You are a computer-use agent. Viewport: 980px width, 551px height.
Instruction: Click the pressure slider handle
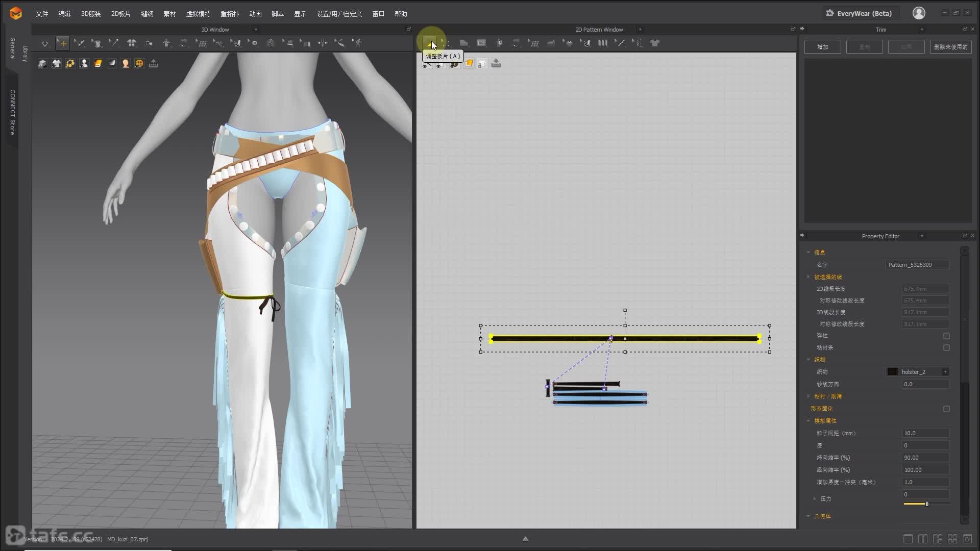[x=927, y=504]
